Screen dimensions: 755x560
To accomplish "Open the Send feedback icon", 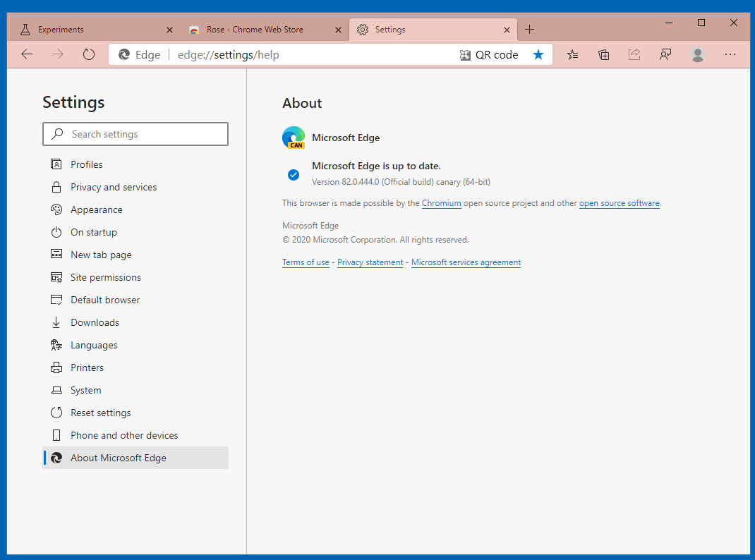I will tap(665, 54).
